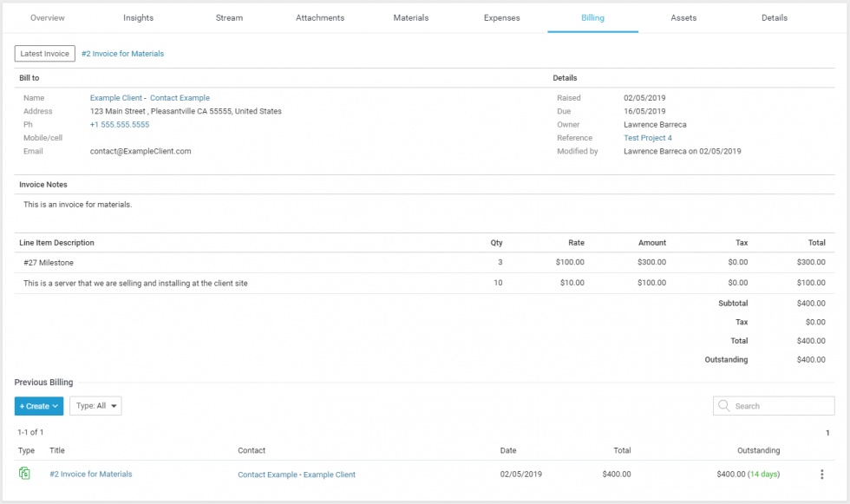Open Contact Example - Example Client in billing row

pyautogui.click(x=297, y=475)
